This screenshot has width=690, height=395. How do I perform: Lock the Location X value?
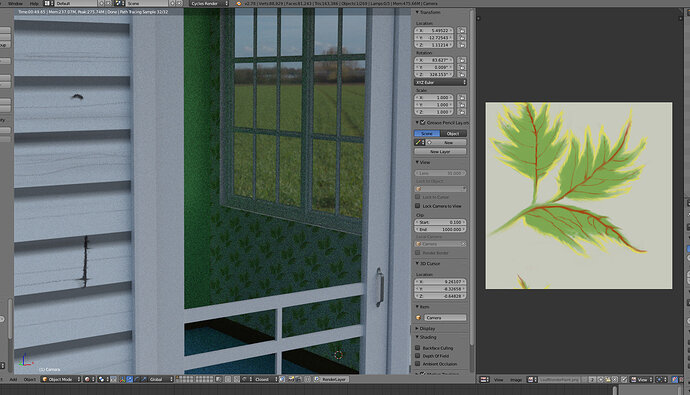462,30
